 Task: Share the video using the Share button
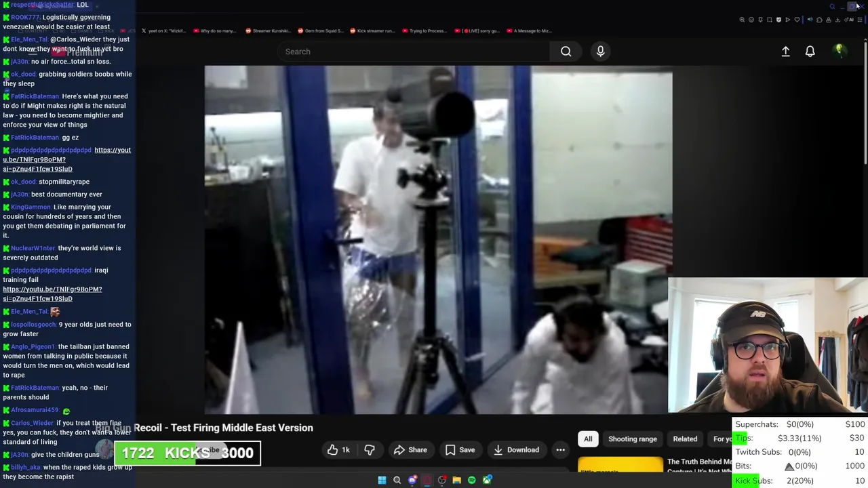point(410,450)
